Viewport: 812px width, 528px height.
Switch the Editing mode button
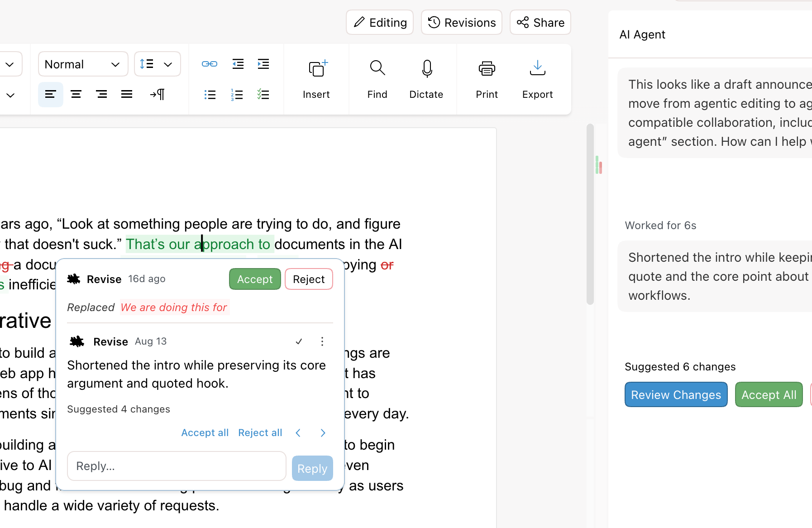(380, 23)
